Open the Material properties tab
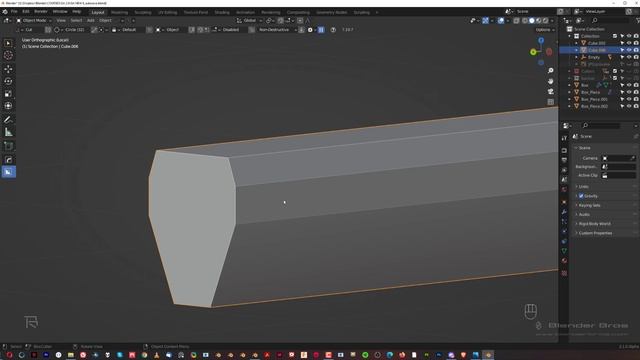Image resolution: width=640 pixels, height=360 pixels. pos(564,261)
